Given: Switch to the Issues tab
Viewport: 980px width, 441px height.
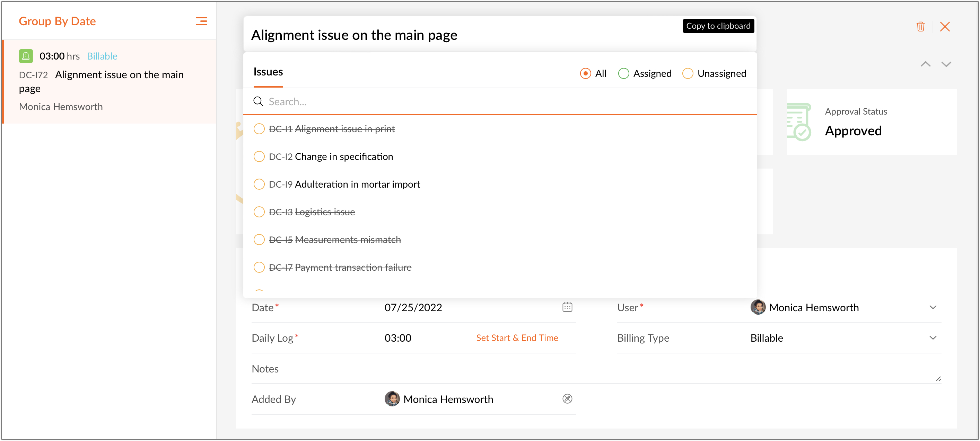Looking at the screenshot, I should (268, 72).
